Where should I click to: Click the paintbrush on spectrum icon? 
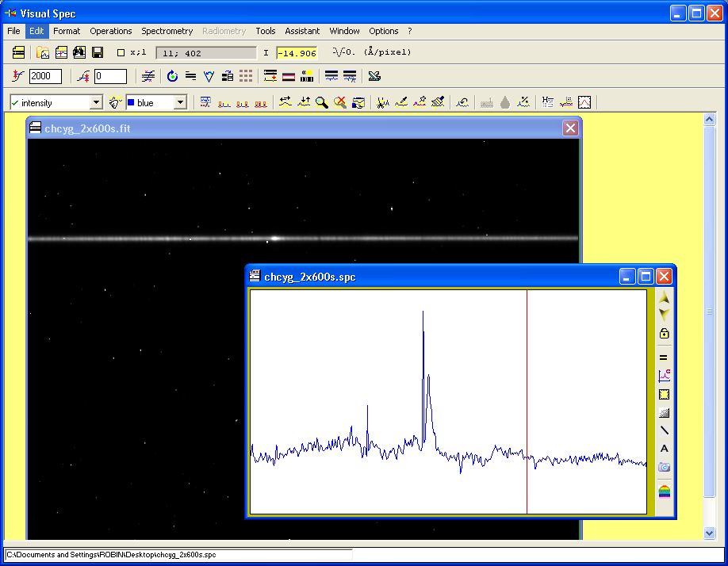(x=438, y=102)
